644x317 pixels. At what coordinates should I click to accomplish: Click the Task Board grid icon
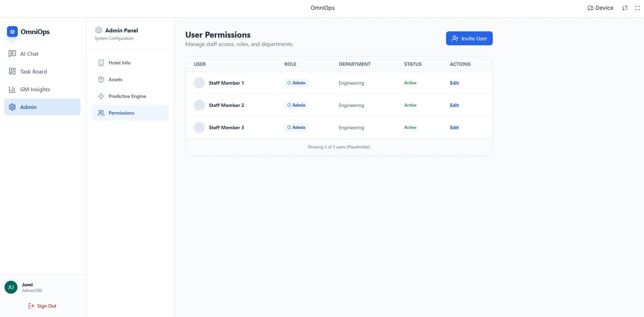click(x=12, y=71)
